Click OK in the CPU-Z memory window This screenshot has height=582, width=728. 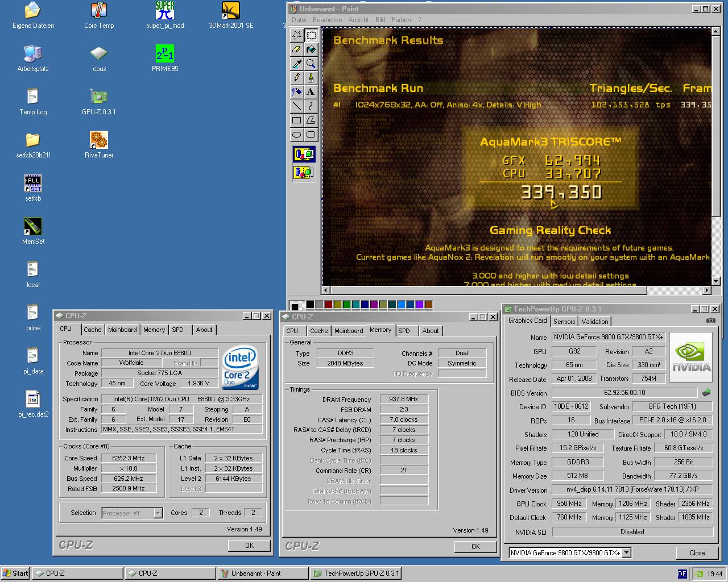tap(475, 546)
